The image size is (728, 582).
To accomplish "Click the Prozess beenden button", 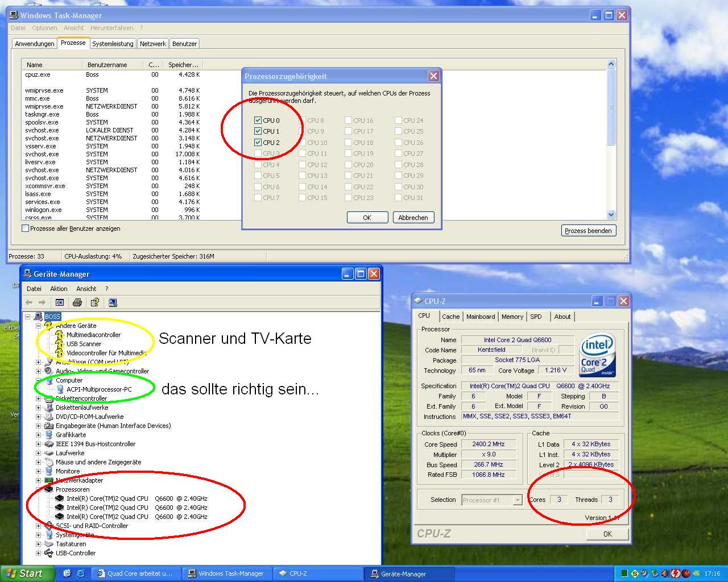I will tap(589, 231).
